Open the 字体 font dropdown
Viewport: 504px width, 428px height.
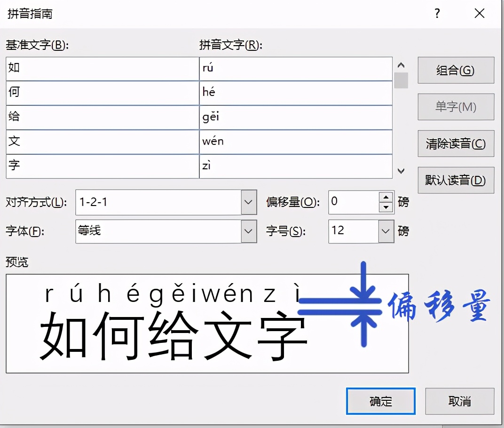point(249,231)
